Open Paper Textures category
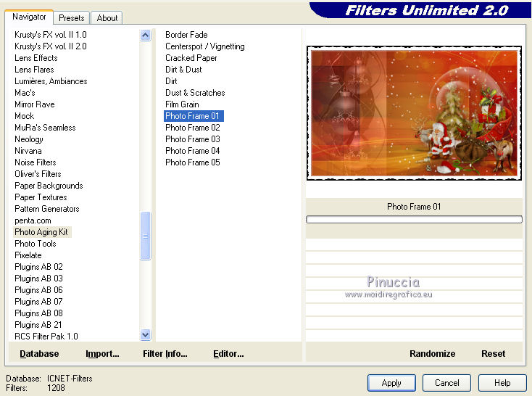 pyautogui.click(x=41, y=197)
